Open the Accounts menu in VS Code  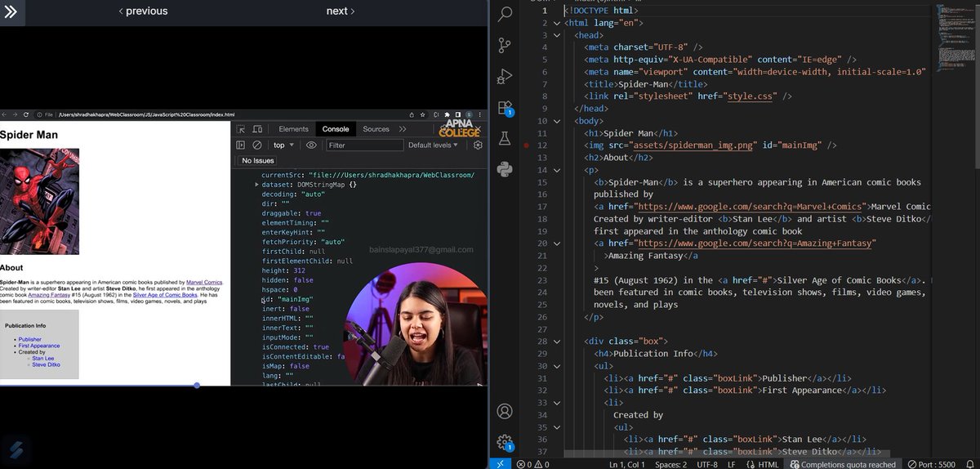505,411
